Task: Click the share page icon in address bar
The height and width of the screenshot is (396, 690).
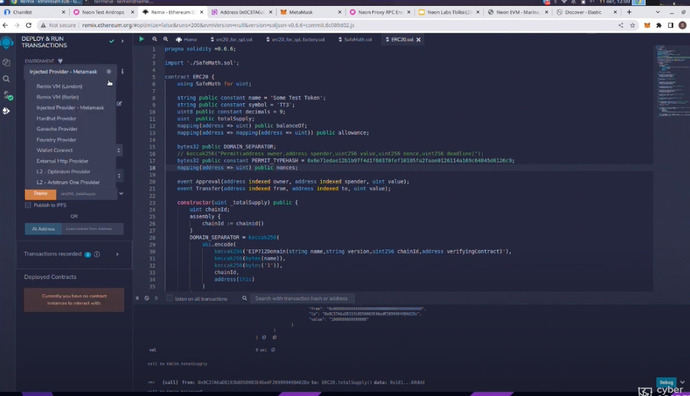Action: tap(621, 26)
